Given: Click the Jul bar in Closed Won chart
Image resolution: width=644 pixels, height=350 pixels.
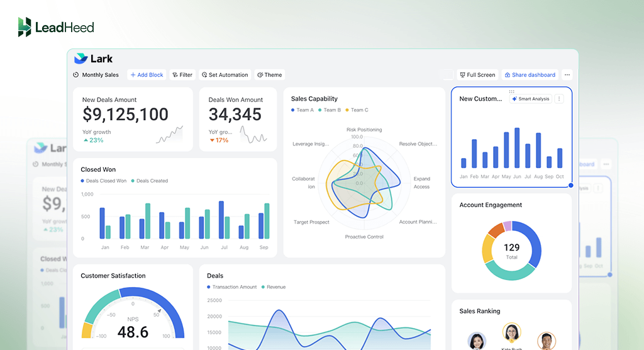Looking at the screenshot, I should tap(221, 220).
